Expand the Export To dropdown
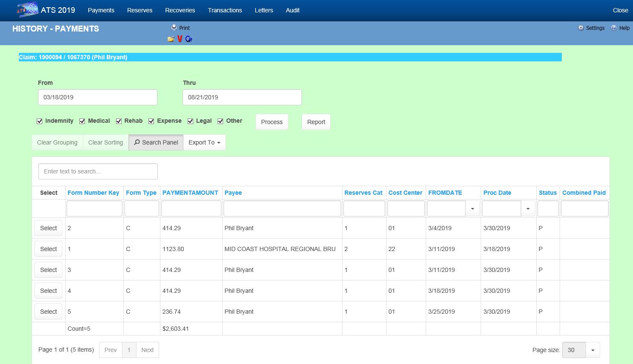Image resolution: width=633 pixels, height=364 pixels. click(x=204, y=142)
